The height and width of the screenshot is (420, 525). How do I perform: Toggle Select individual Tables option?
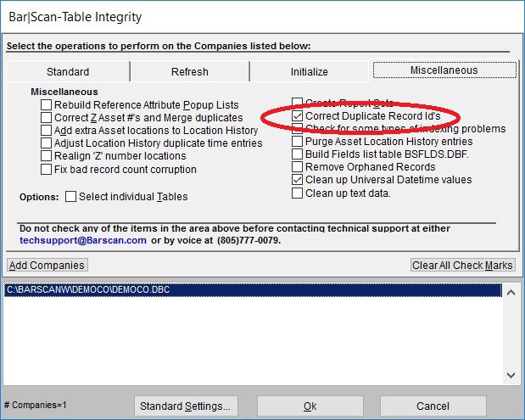(x=71, y=197)
